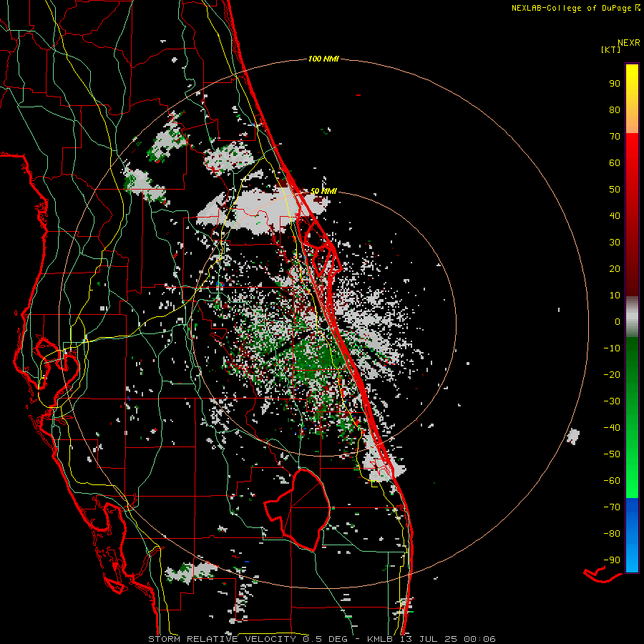The width and height of the screenshot is (644, 644).
Task: Click the 50 NMI range ring label
Action: [x=323, y=191]
